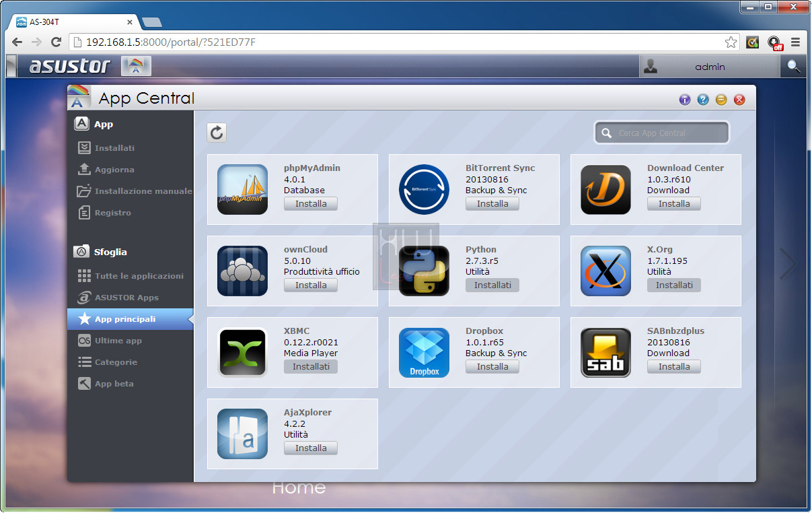Open App Central help icon
Viewport: 812px width, 513px height.
(x=703, y=100)
